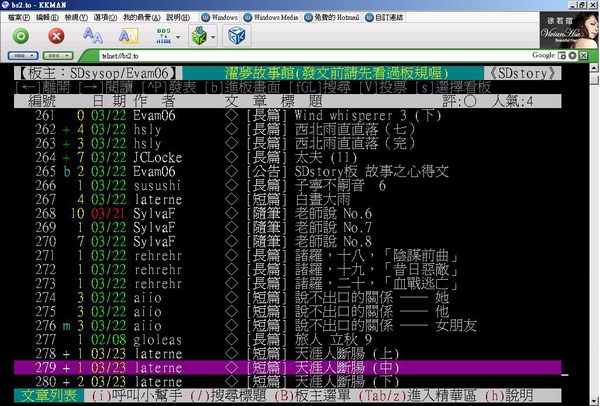The width and height of the screenshot is (600, 406).
Task: Click the (h)說明 footer command
Action: (509, 396)
